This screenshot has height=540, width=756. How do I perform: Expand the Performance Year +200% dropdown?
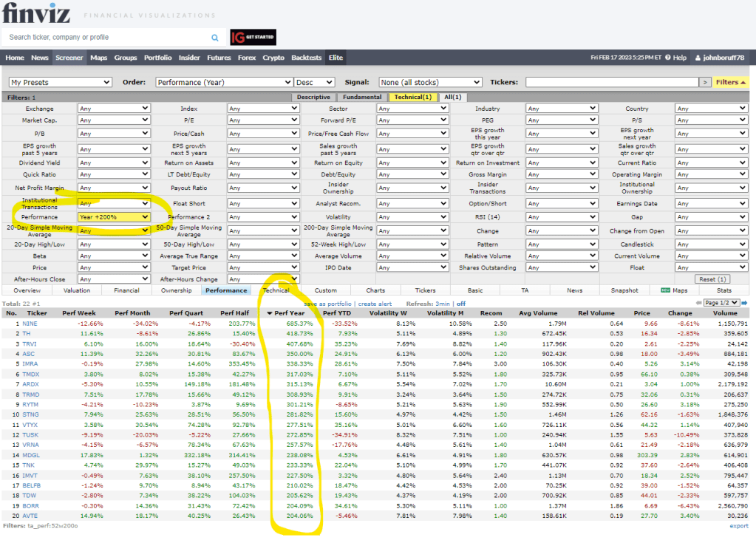pyautogui.click(x=115, y=217)
